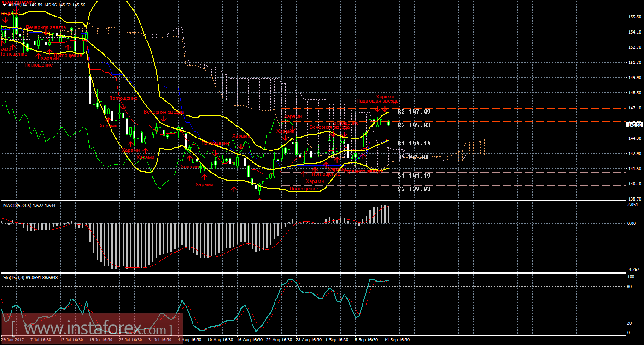This screenshot has height=345, width=644.
Task: Click the 138.70 price scale value
Action: [x=634, y=199]
